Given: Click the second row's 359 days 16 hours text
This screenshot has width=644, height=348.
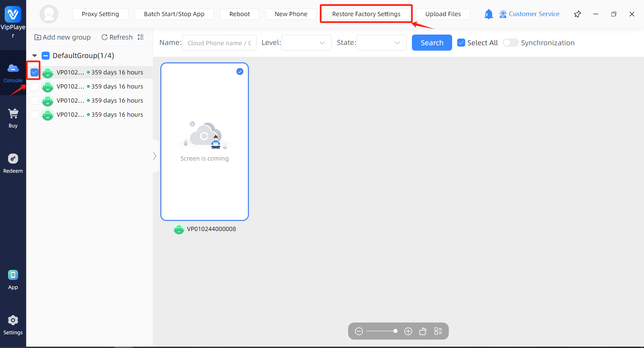Looking at the screenshot, I should coord(117,86).
